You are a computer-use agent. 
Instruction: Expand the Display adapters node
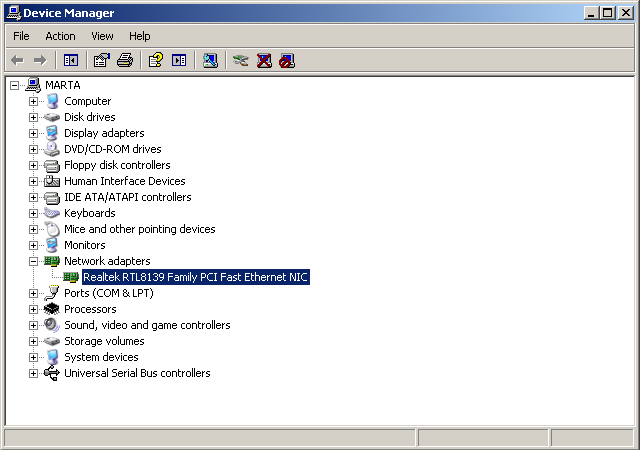[33, 133]
